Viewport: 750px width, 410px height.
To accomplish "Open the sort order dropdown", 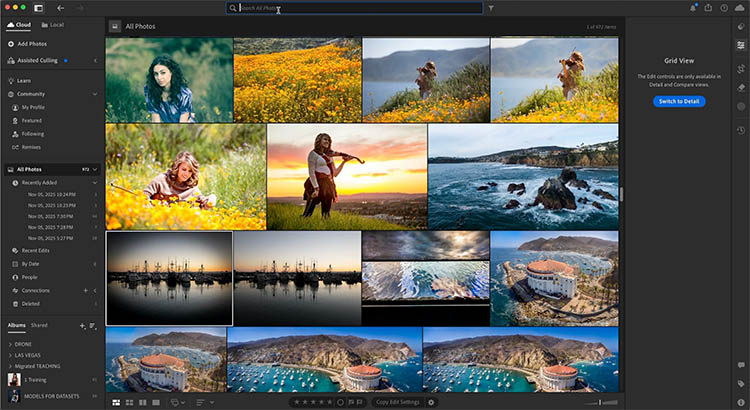I will [x=206, y=403].
